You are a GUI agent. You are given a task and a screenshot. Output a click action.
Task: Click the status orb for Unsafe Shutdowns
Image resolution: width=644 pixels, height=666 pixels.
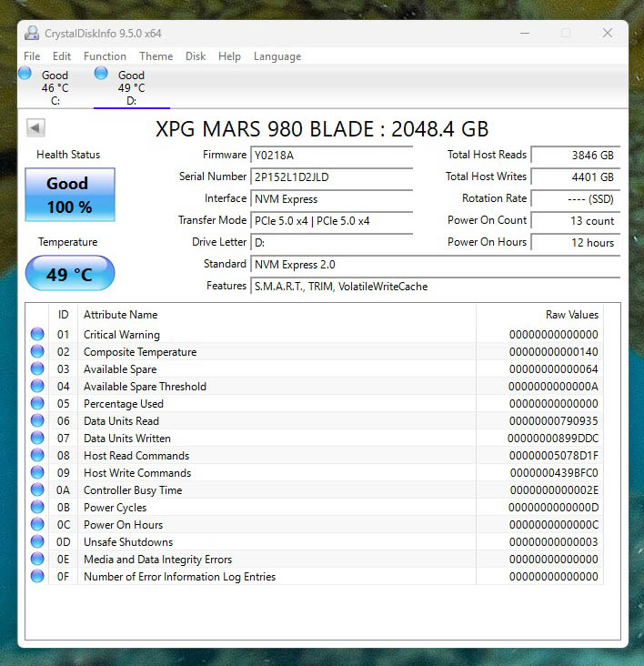37,541
